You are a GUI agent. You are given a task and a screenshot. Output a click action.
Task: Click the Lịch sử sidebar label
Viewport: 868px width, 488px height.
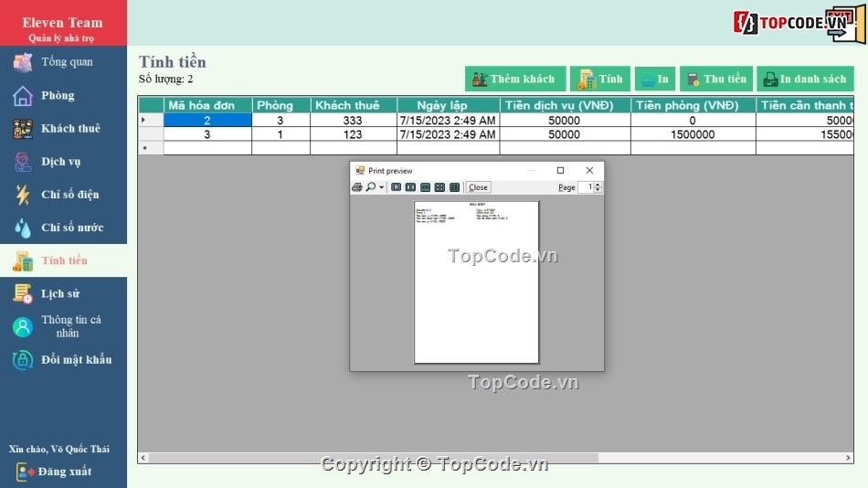click(x=60, y=293)
